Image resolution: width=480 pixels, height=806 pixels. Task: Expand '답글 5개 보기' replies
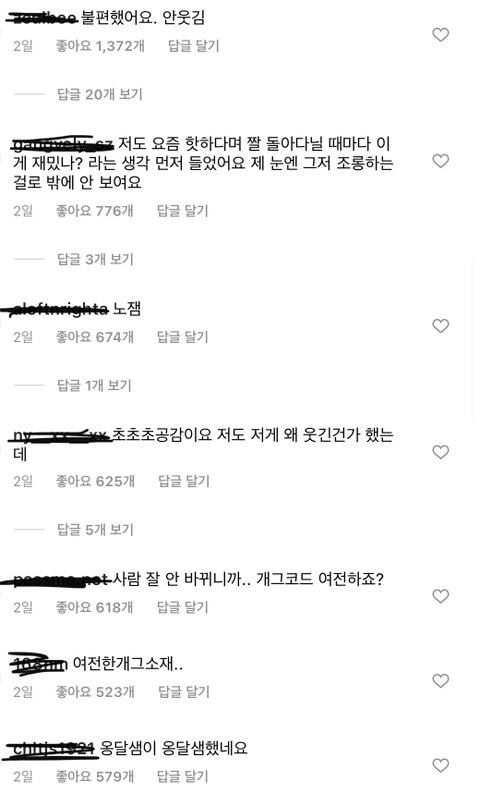[95, 529]
